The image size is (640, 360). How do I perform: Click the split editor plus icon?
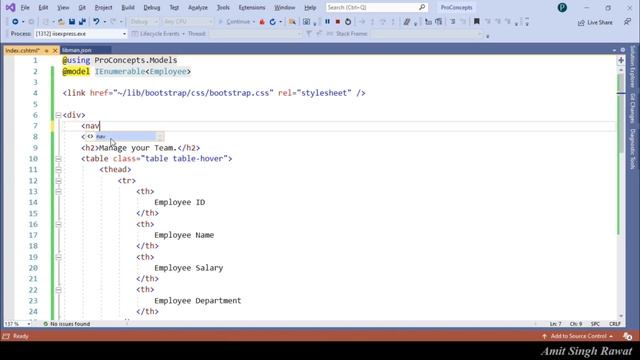coord(621,60)
